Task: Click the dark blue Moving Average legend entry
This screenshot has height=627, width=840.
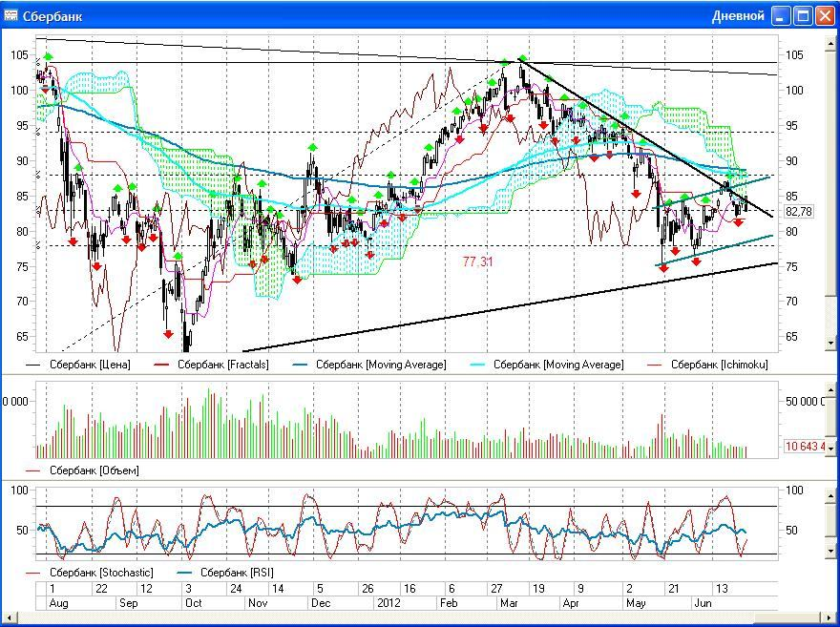Action: (381, 364)
